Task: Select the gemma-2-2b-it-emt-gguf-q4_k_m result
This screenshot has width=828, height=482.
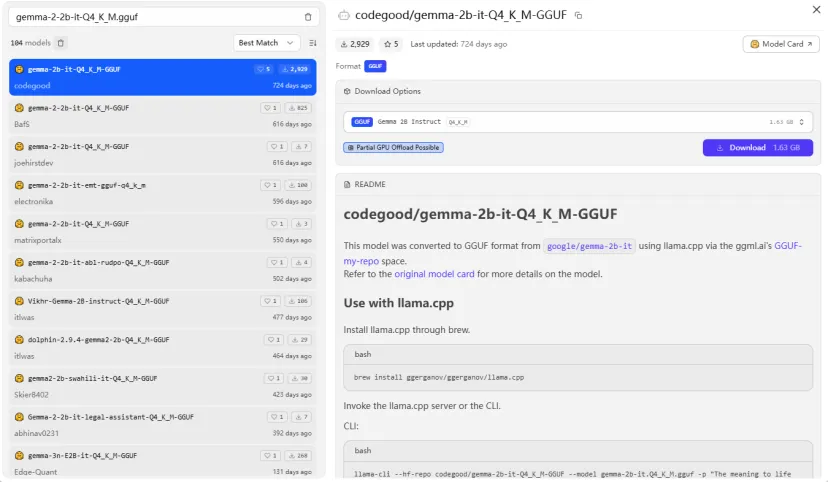Action: coord(163,193)
